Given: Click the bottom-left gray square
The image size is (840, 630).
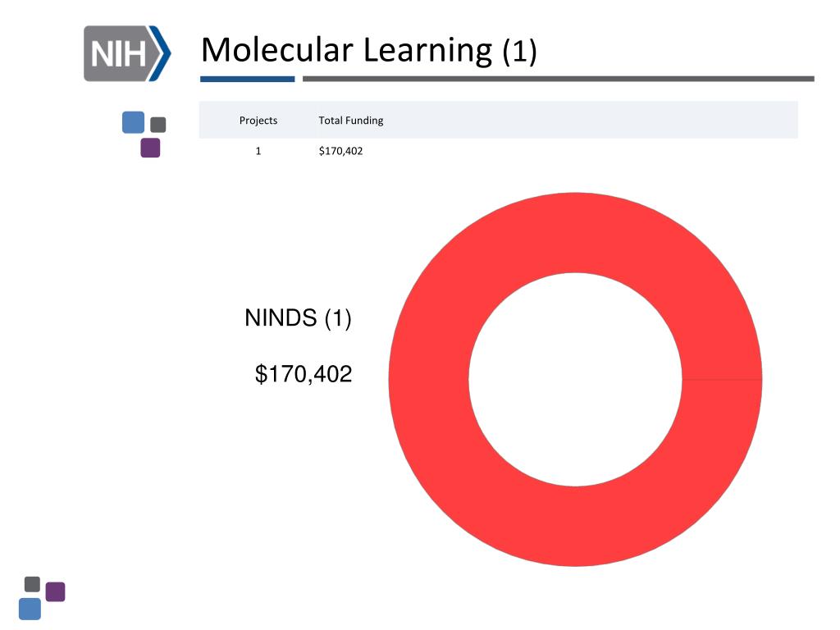Looking at the screenshot, I should pyautogui.click(x=32, y=584).
